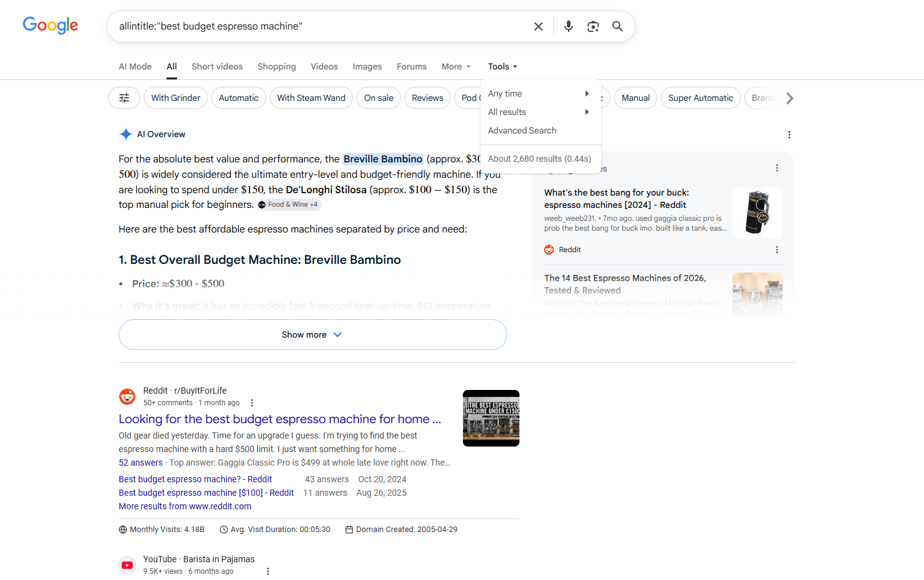This screenshot has height=580, width=924.
Task: Open the '52 answers' link
Action: pos(141,463)
